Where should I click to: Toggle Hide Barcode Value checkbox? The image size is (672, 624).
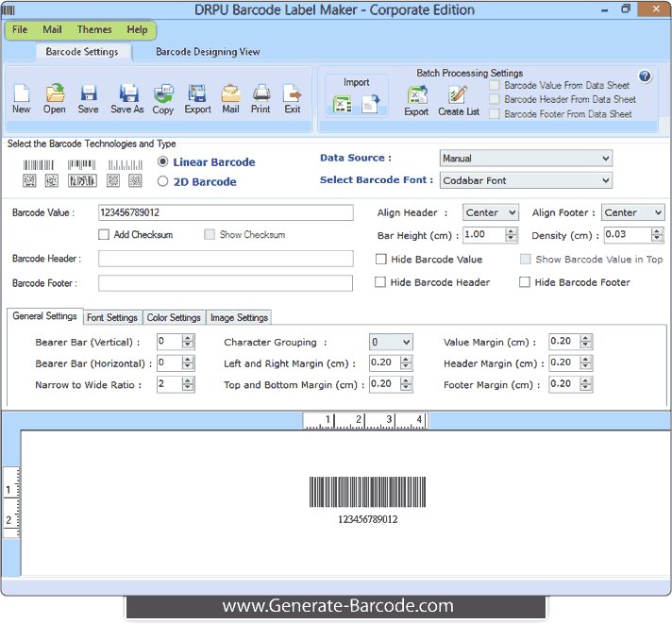pyautogui.click(x=380, y=259)
